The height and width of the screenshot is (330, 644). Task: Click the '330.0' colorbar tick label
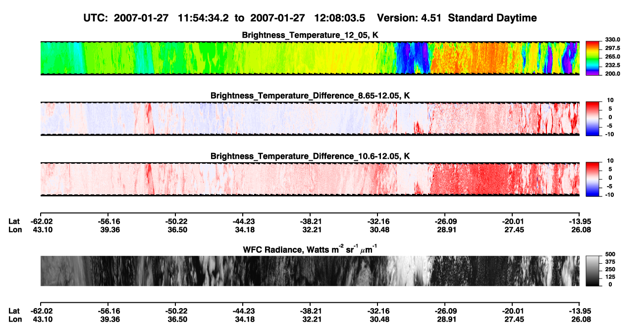pos(612,40)
